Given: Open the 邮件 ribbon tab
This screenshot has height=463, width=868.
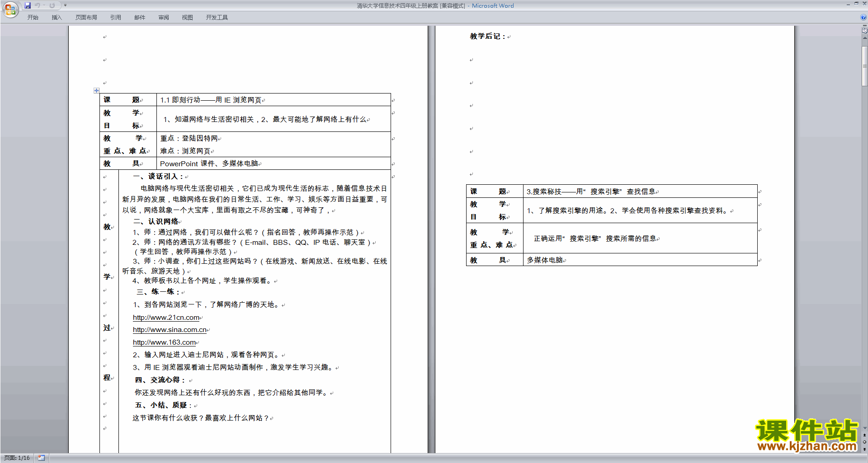Looking at the screenshot, I should 140,18.
